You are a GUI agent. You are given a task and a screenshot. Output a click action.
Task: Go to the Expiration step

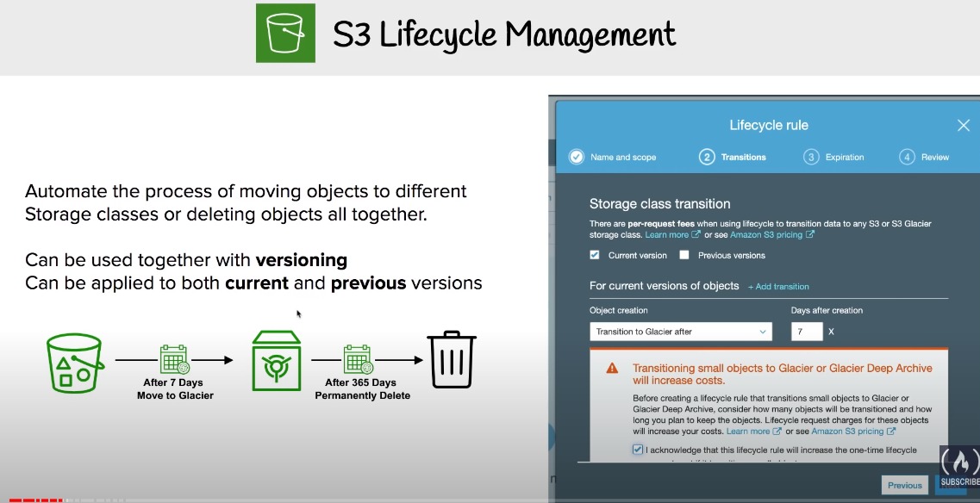[833, 157]
